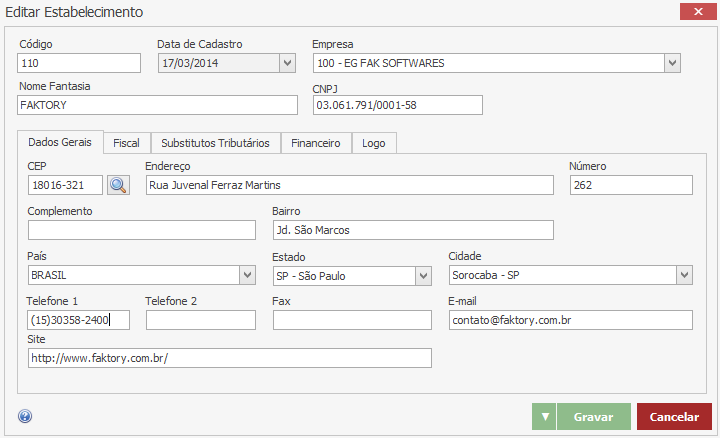720x438 pixels.
Task: Close the Editar Estabelecimento window
Action: 694,12
